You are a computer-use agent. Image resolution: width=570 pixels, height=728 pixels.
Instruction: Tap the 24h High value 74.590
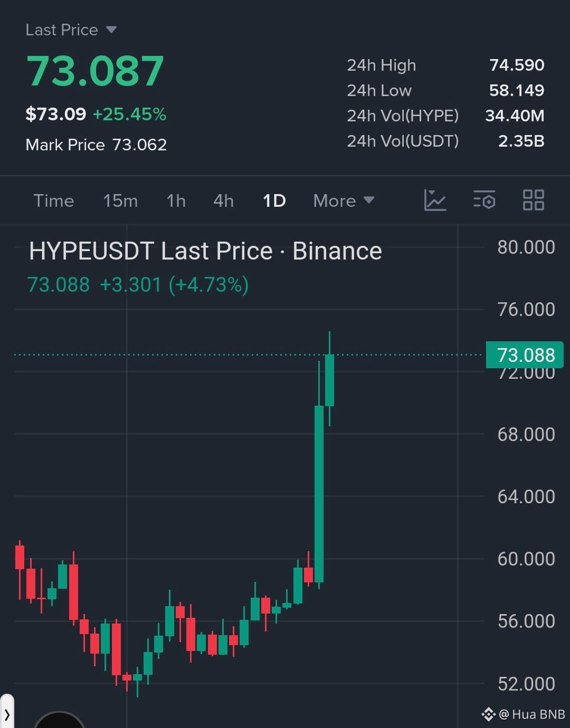(517, 65)
